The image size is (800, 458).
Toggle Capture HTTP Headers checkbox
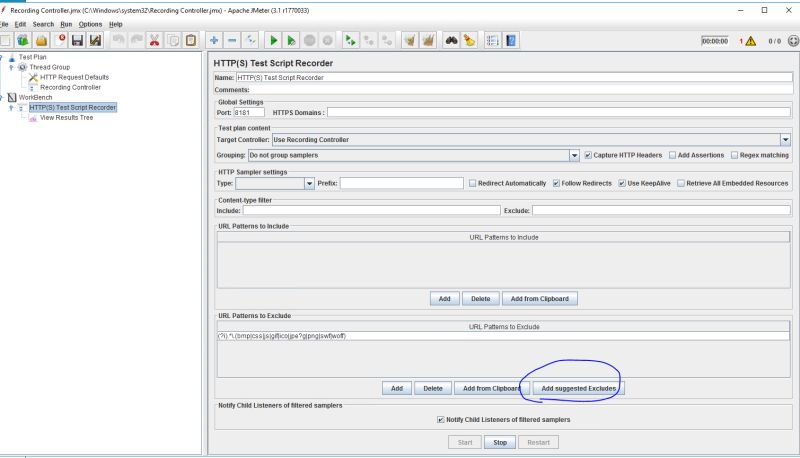click(588, 155)
